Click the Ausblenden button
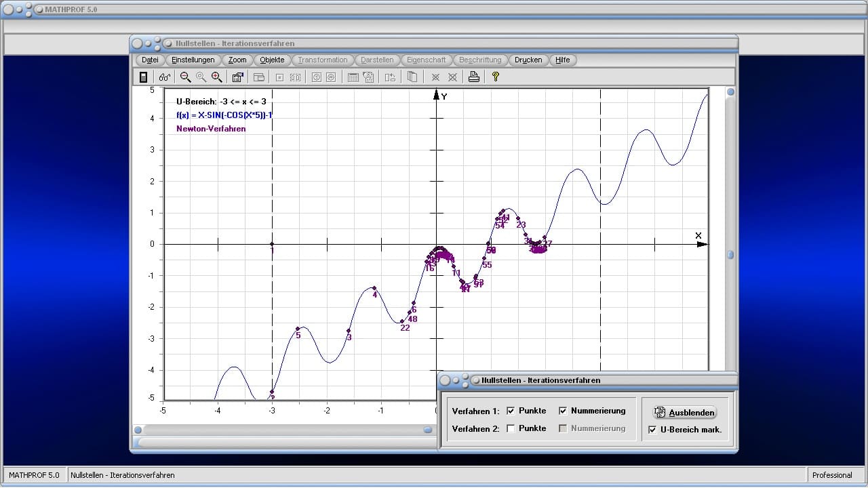868x488 pixels. coord(684,412)
